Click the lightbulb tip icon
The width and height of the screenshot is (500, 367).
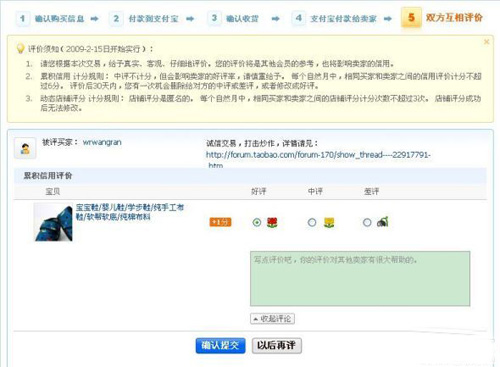[x=21, y=48]
